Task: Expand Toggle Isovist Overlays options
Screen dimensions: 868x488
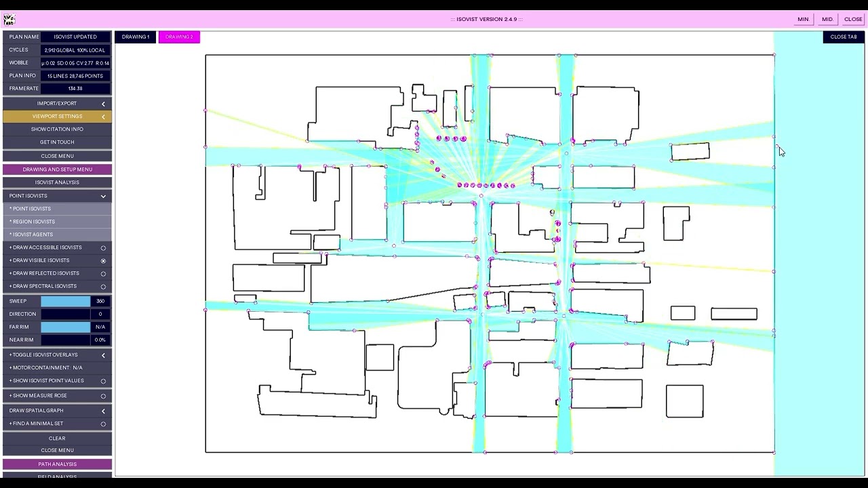Action: (x=57, y=355)
